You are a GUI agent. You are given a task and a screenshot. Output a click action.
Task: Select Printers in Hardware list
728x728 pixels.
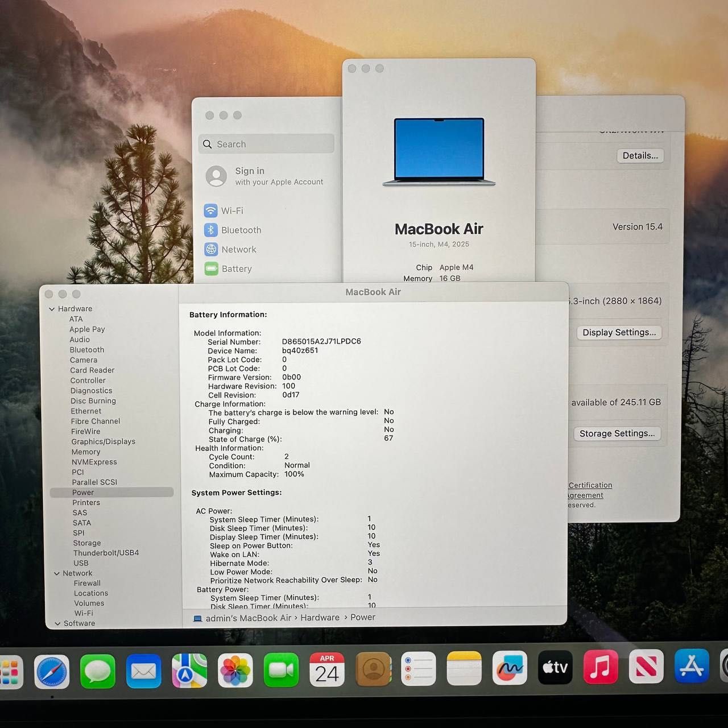pyautogui.click(x=86, y=503)
